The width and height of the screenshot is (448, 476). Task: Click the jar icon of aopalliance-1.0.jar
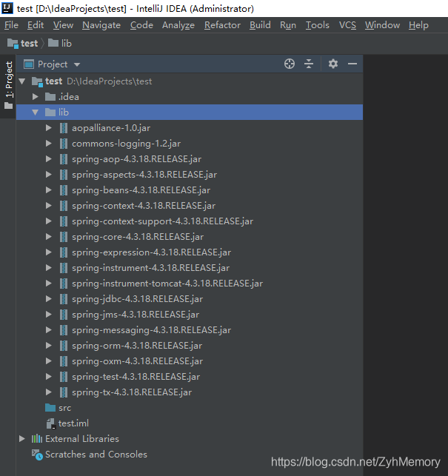64,128
